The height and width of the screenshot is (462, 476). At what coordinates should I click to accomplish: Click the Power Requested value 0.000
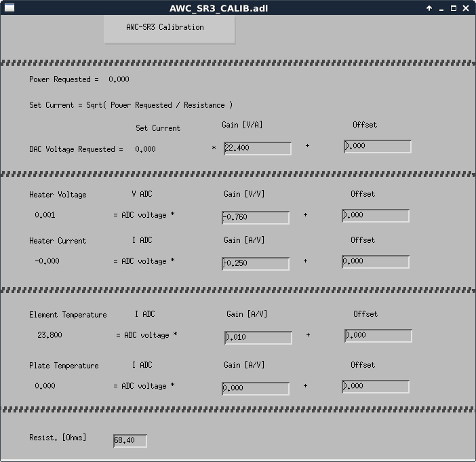coord(119,79)
